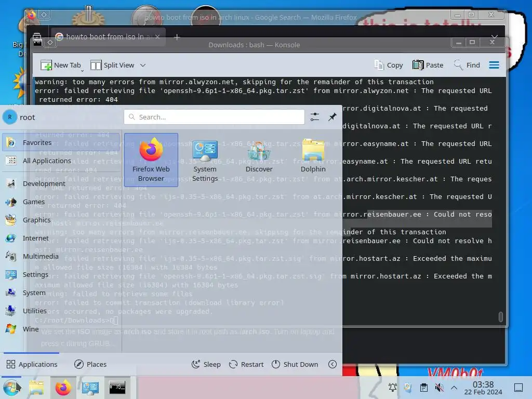Expand more session options arrow

click(332, 364)
